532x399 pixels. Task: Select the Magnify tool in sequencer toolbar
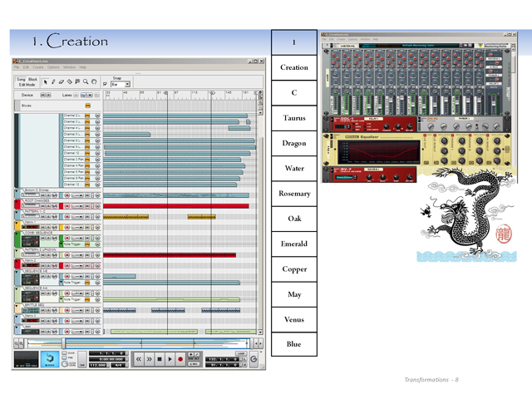click(86, 81)
